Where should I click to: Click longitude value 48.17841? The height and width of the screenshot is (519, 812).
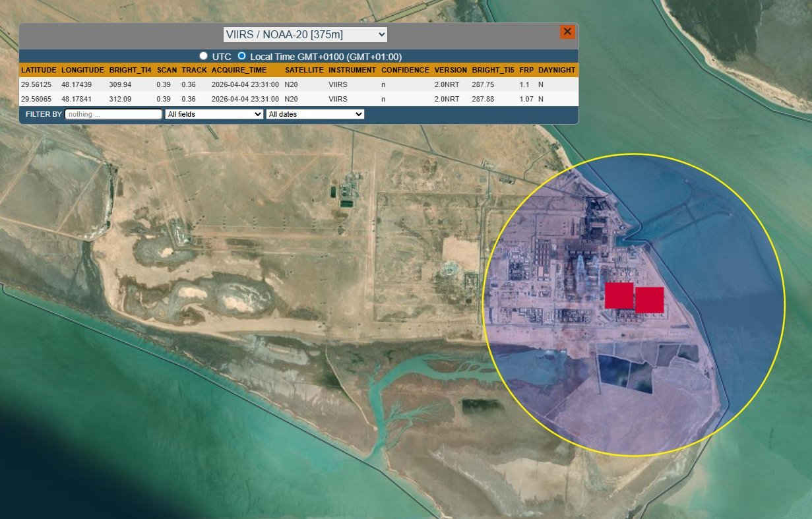click(x=77, y=99)
